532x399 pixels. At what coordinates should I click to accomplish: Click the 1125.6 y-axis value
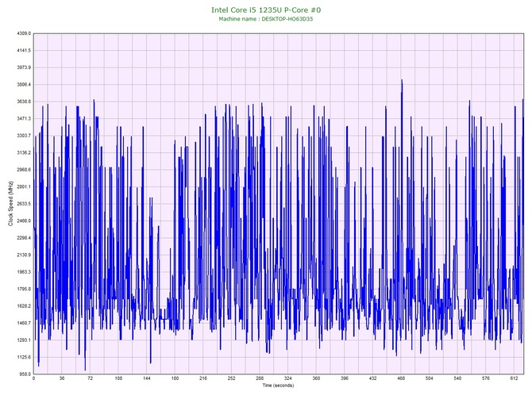pyautogui.click(x=24, y=357)
